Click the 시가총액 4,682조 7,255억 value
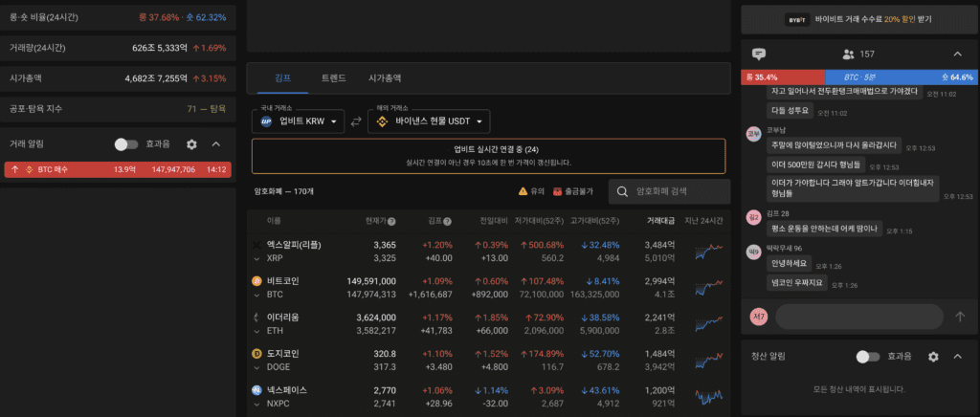Viewport: 980px width, 417px height. pyautogui.click(x=156, y=78)
